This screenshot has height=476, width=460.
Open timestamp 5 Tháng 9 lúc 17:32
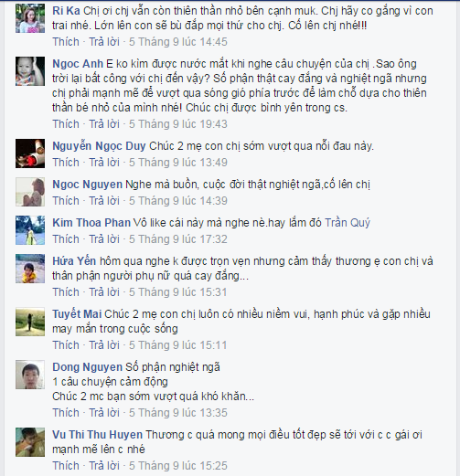coord(178,239)
